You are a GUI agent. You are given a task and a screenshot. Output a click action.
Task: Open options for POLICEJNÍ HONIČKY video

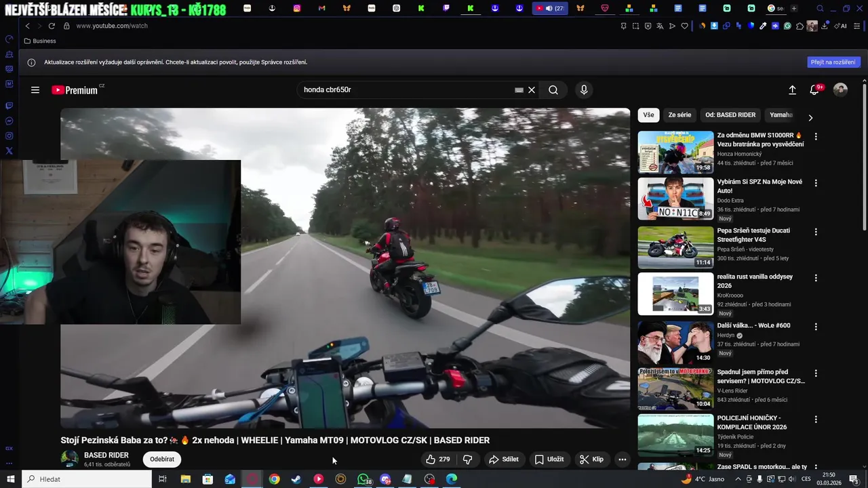[x=816, y=420]
